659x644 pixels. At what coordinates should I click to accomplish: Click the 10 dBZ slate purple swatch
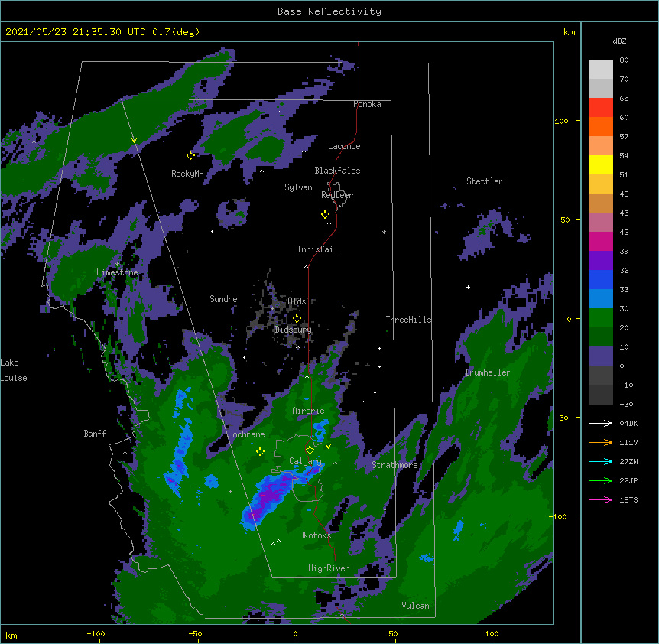601,356
